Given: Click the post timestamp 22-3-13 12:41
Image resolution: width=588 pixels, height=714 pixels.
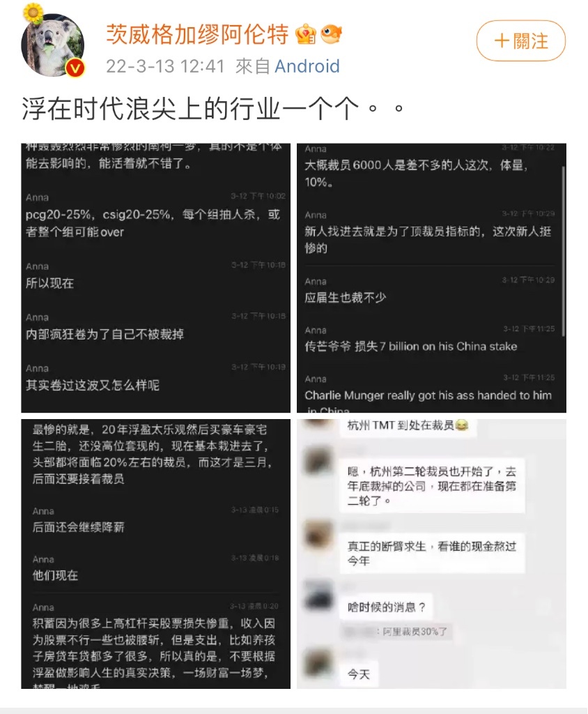Looking at the screenshot, I should coord(165,66).
